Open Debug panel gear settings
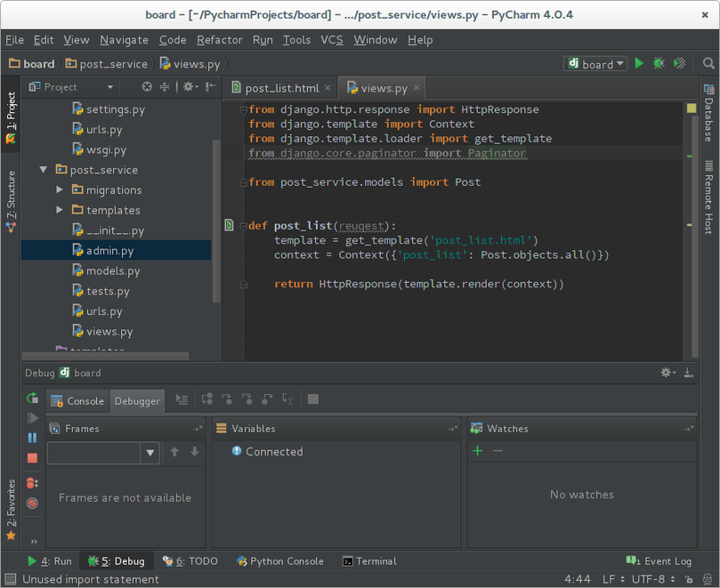Image resolution: width=720 pixels, height=588 pixels. click(x=668, y=372)
